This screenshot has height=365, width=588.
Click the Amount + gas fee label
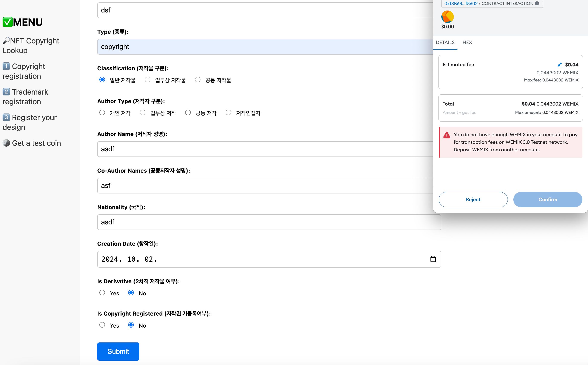coord(459,112)
